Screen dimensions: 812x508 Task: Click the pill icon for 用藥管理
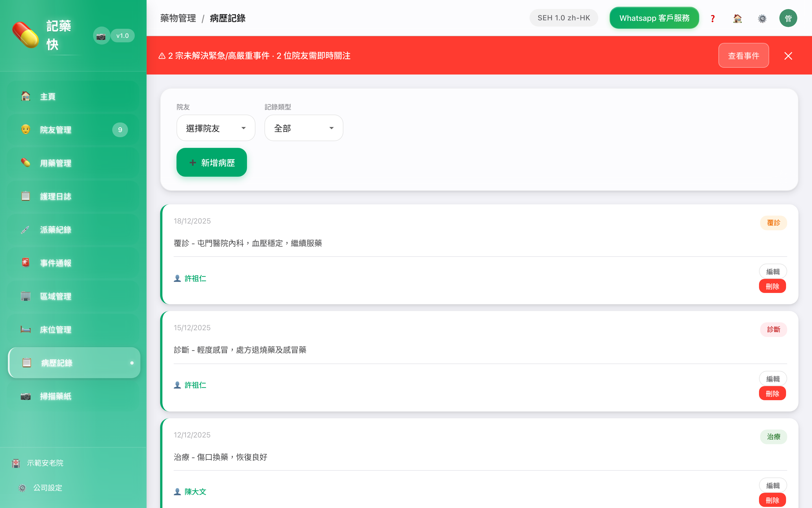[25, 163]
